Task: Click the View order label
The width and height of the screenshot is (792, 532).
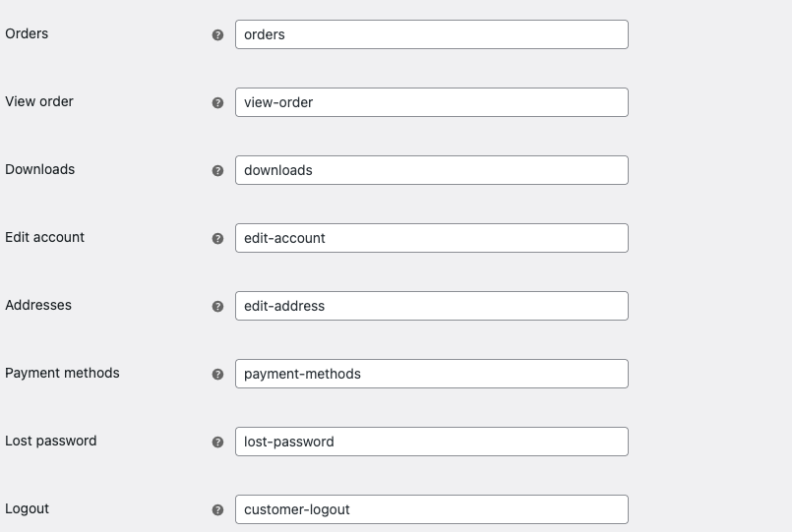Action: pyautogui.click(x=39, y=101)
